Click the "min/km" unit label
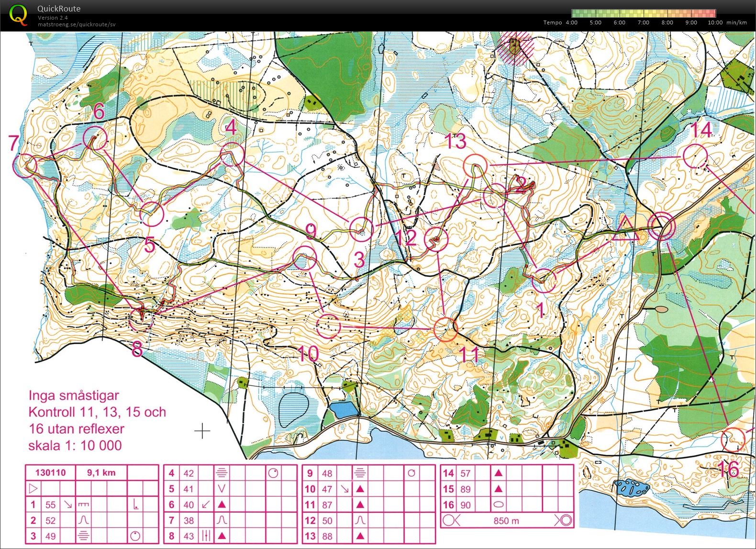Image resolution: width=756 pixels, height=549 pixels. pos(737,22)
